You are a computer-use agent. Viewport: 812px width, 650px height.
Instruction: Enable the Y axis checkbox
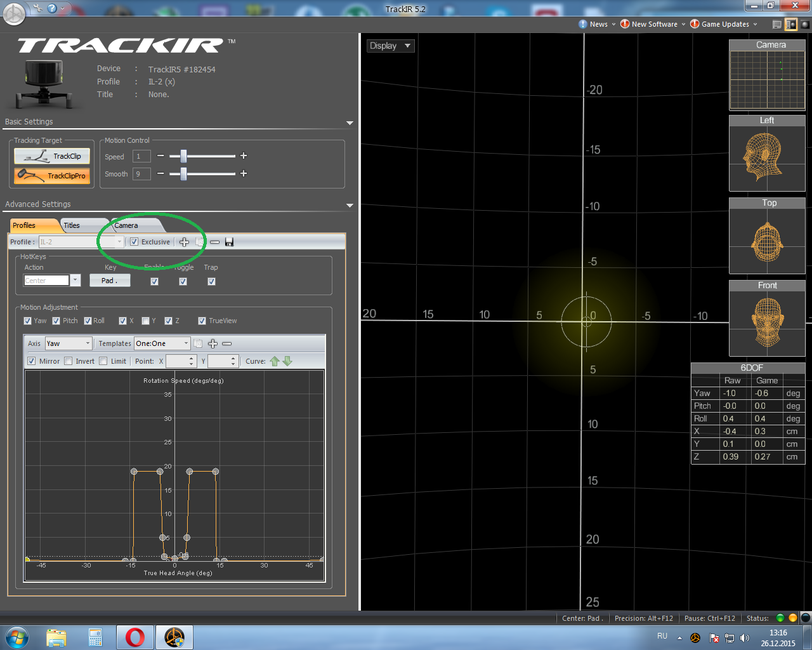(x=145, y=321)
